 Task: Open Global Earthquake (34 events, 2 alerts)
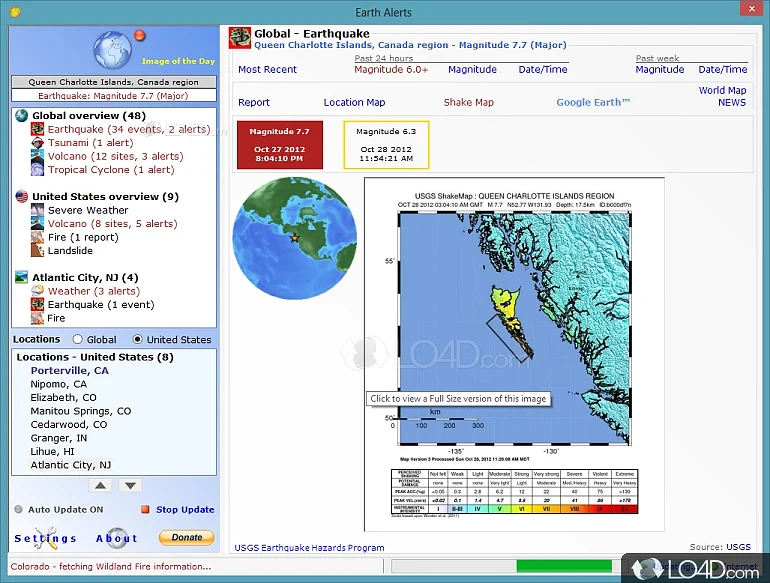pyautogui.click(x=129, y=129)
